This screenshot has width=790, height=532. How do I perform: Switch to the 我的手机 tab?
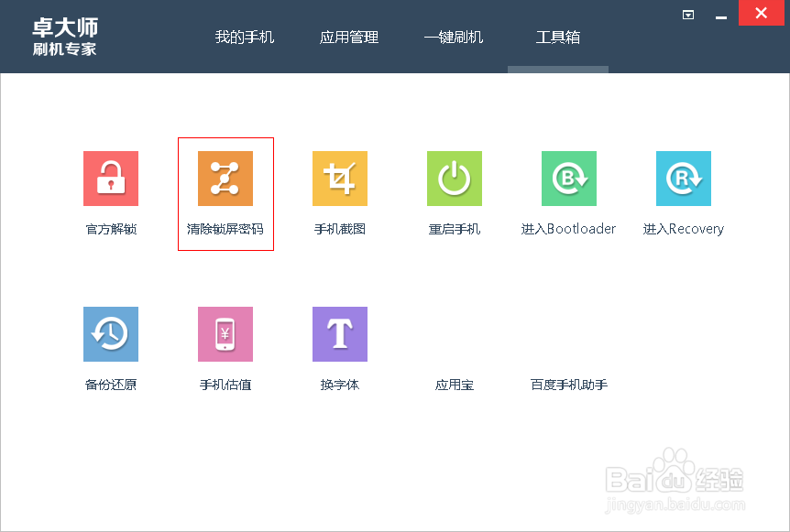coord(245,38)
